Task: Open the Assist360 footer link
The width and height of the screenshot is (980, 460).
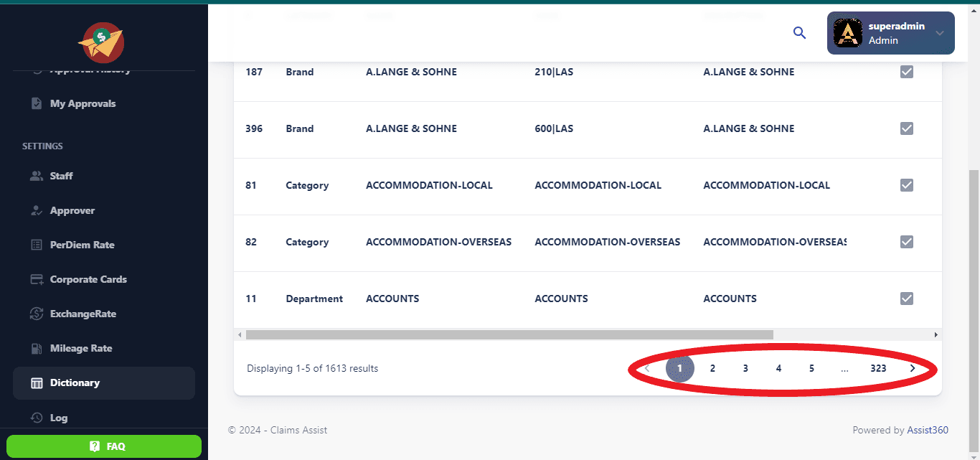Action: [x=927, y=430]
